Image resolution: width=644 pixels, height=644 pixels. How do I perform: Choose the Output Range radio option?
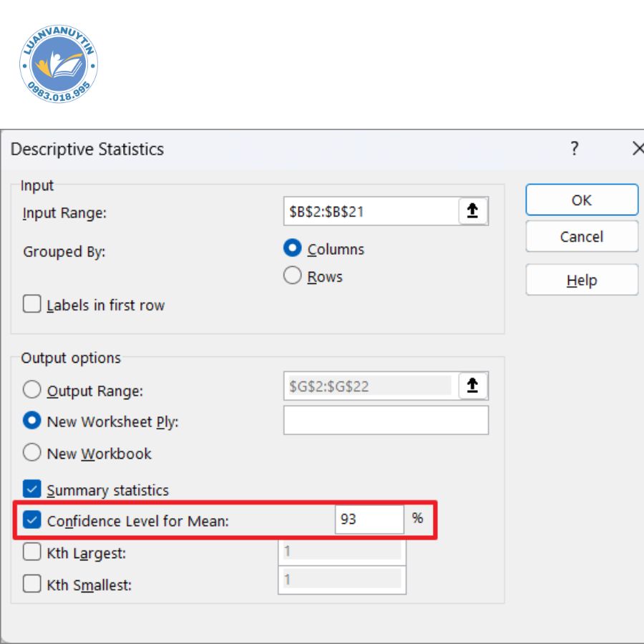(32, 391)
